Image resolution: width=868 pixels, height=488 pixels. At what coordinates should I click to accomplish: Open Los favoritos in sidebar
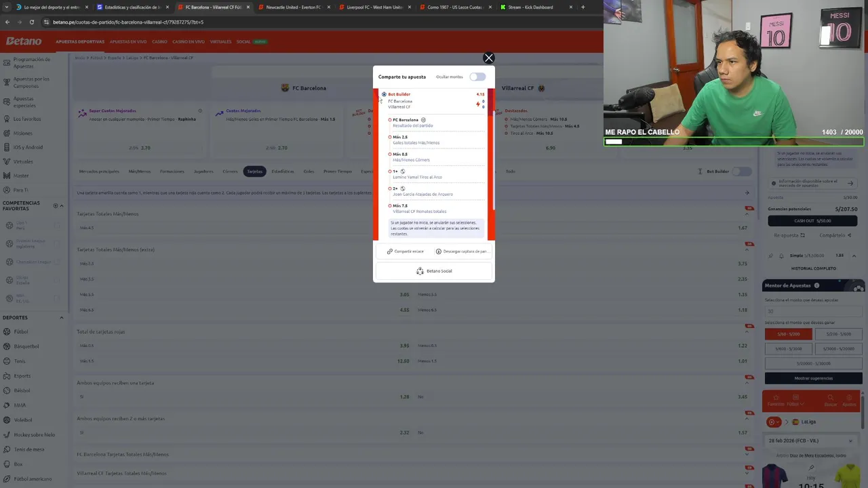click(x=27, y=119)
